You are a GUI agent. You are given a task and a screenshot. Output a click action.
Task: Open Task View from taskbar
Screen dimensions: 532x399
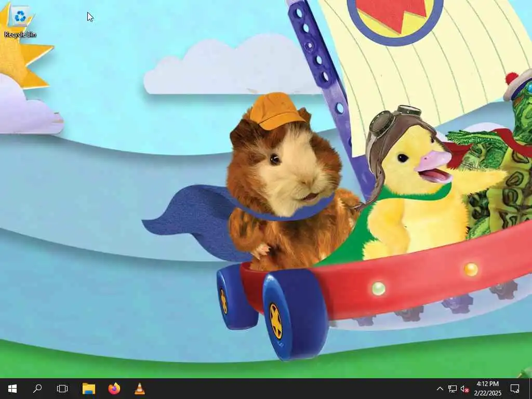click(62, 389)
